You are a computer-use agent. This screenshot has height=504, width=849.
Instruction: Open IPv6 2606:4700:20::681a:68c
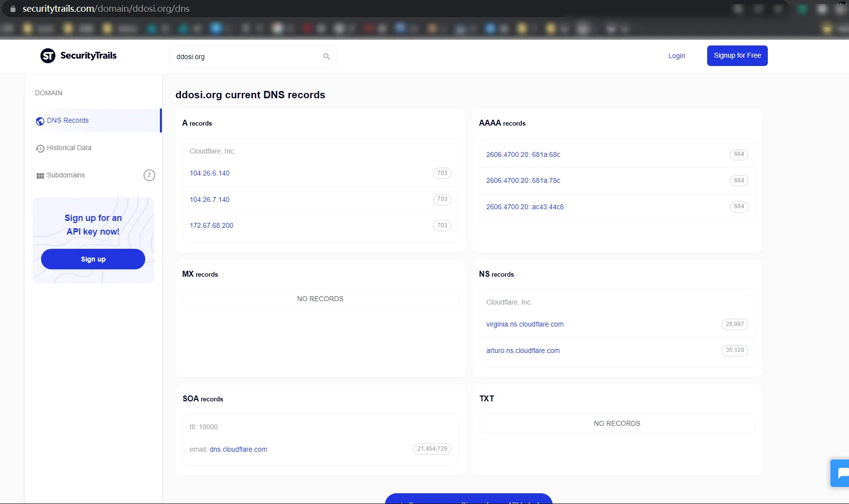[x=523, y=154]
